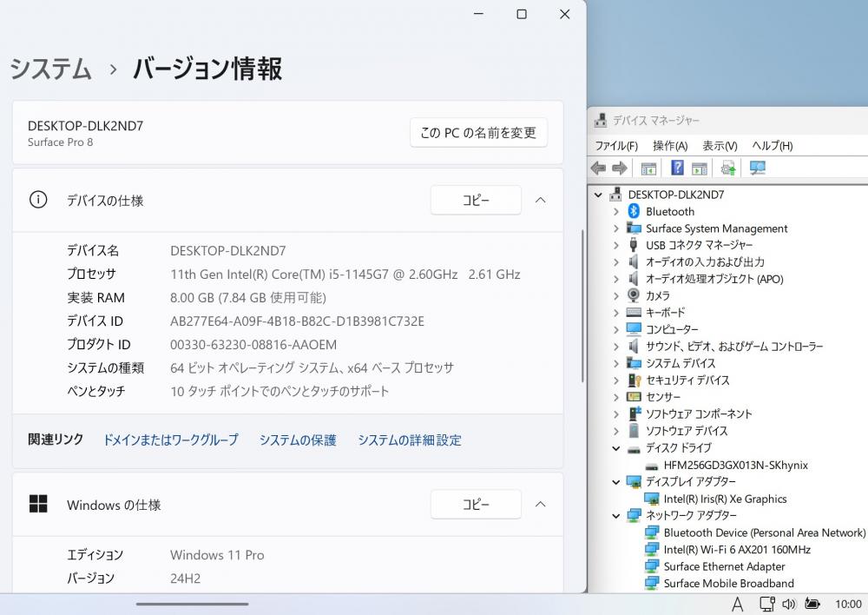Click コピー button for Windows の仕様
868x615 pixels.
(476, 504)
